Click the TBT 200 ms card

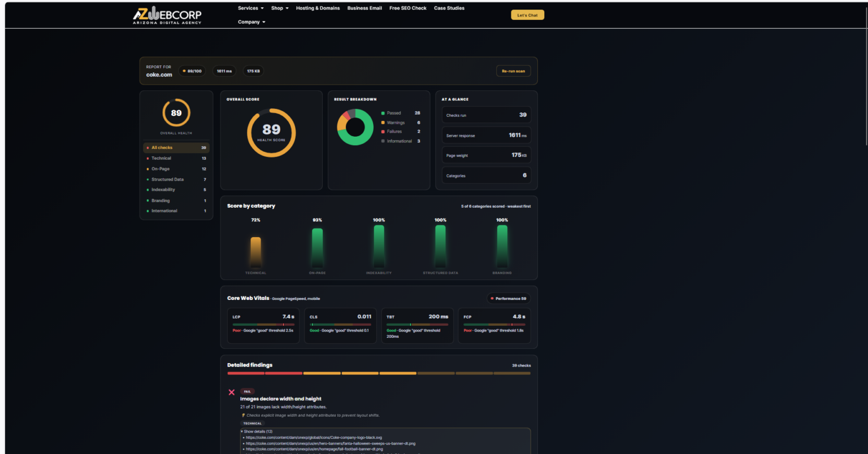pos(418,325)
